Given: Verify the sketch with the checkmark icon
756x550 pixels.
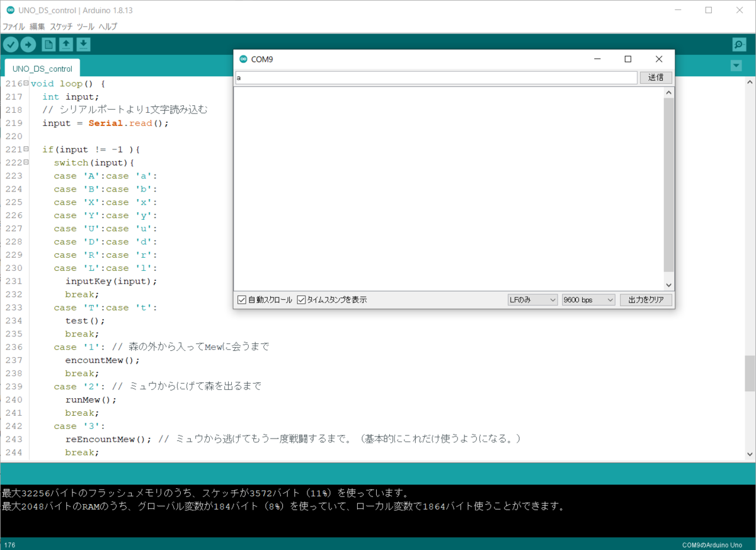Looking at the screenshot, I should [x=11, y=44].
